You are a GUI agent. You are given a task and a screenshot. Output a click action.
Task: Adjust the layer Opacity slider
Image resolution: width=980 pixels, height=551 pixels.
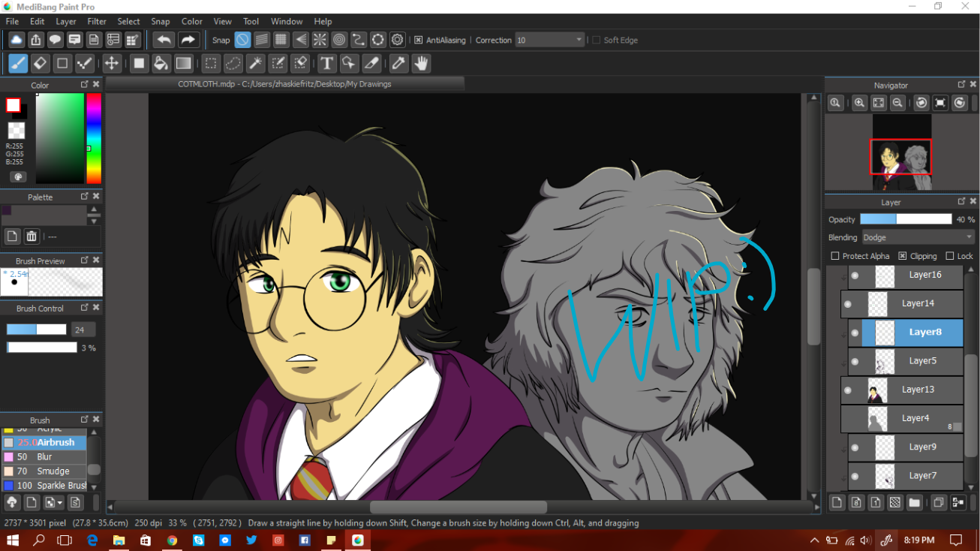click(906, 219)
